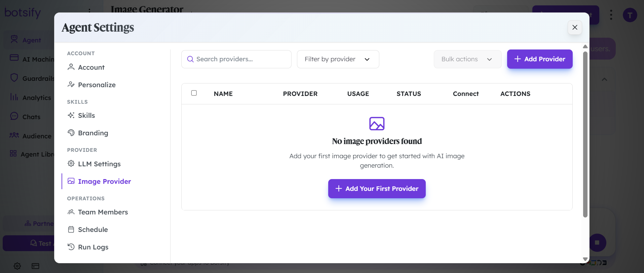Close the Agent Settings dialog
Viewport: 644px width, 273px height.
(575, 27)
